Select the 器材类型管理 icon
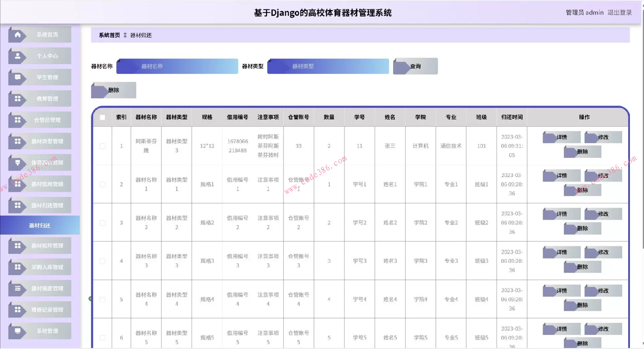Image resolution: width=644 pixels, height=349 pixels. tap(17, 141)
